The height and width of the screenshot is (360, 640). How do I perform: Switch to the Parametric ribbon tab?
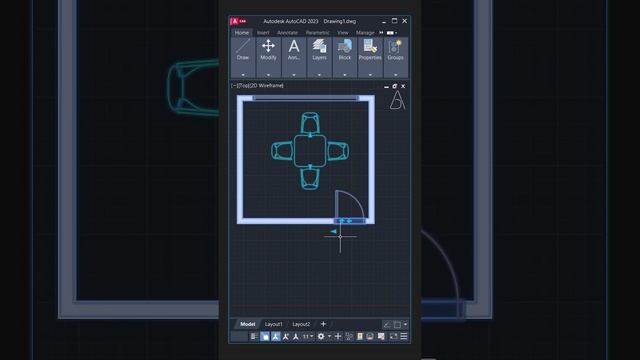coord(317,33)
